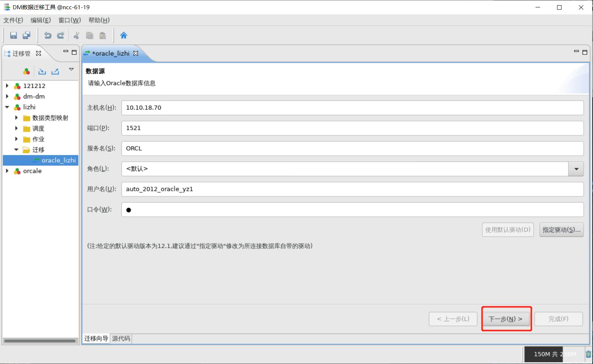
Task: Collapse the 迁移 folder
Action: coord(16,150)
